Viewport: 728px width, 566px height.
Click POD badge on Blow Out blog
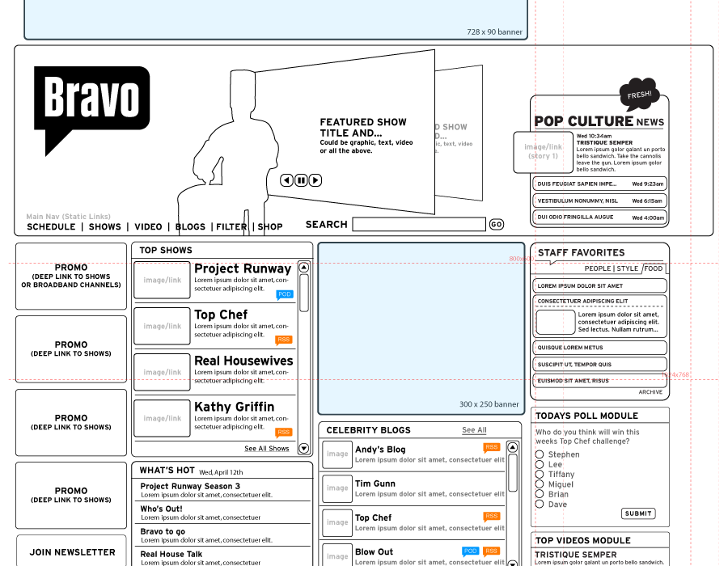(x=470, y=551)
